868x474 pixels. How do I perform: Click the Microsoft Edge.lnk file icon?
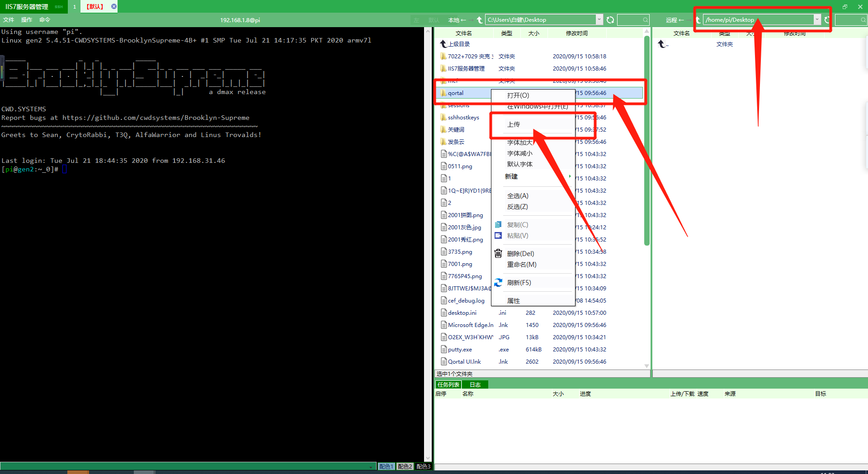pos(444,325)
